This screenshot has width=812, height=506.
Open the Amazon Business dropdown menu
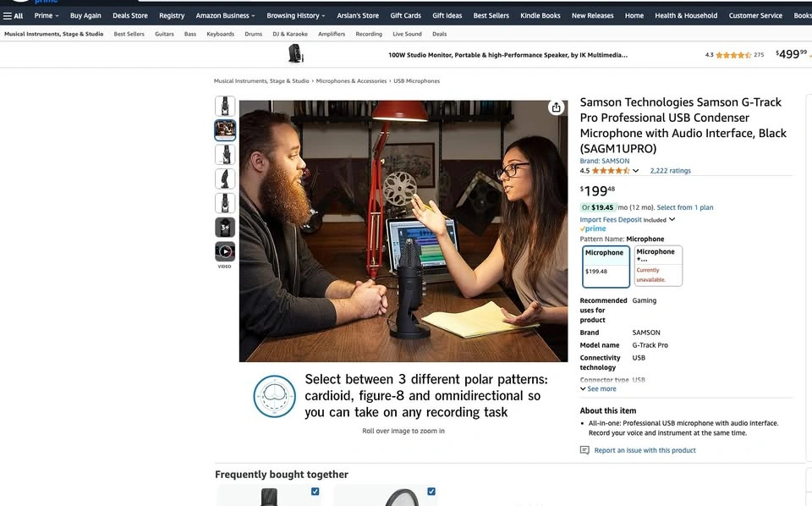pos(226,15)
